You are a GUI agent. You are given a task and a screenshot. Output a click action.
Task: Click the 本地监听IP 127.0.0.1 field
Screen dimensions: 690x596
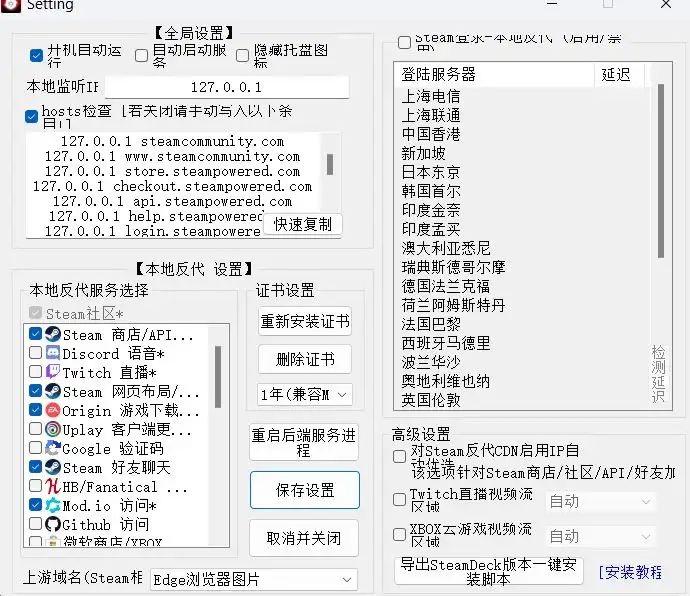click(x=227, y=87)
